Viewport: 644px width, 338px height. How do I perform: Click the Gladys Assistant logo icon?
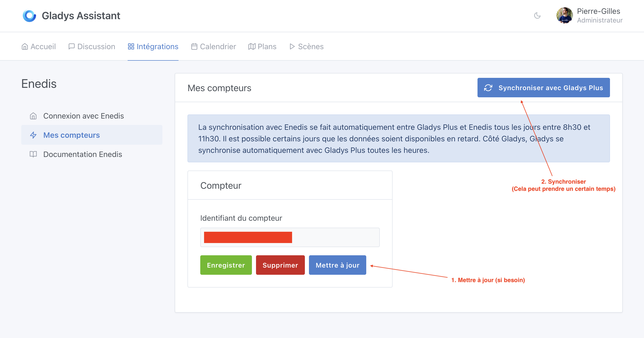pyautogui.click(x=29, y=16)
